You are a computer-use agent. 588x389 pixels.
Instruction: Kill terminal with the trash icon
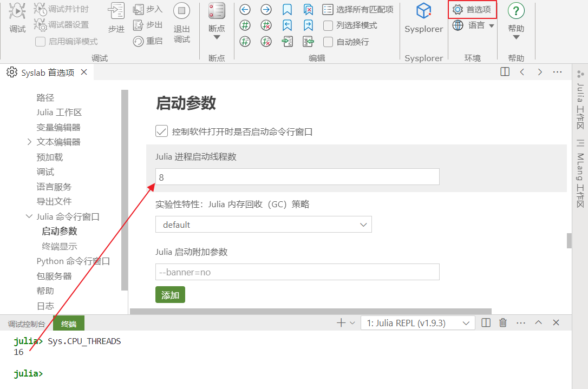(503, 323)
